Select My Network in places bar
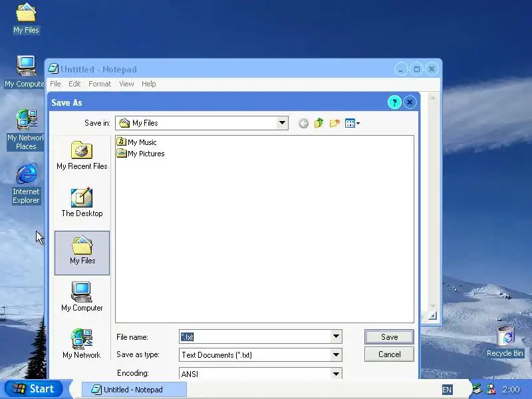The width and height of the screenshot is (532, 399). pyautogui.click(x=81, y=344)
